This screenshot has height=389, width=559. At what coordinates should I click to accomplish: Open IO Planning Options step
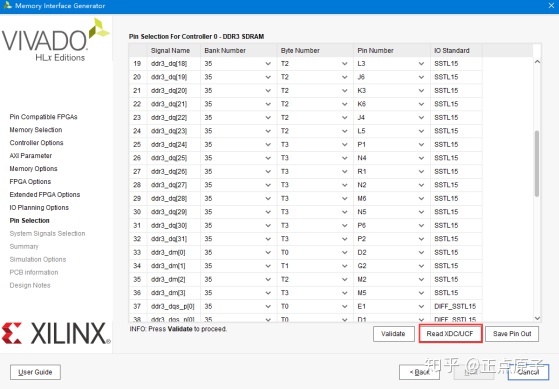(39, 208)
